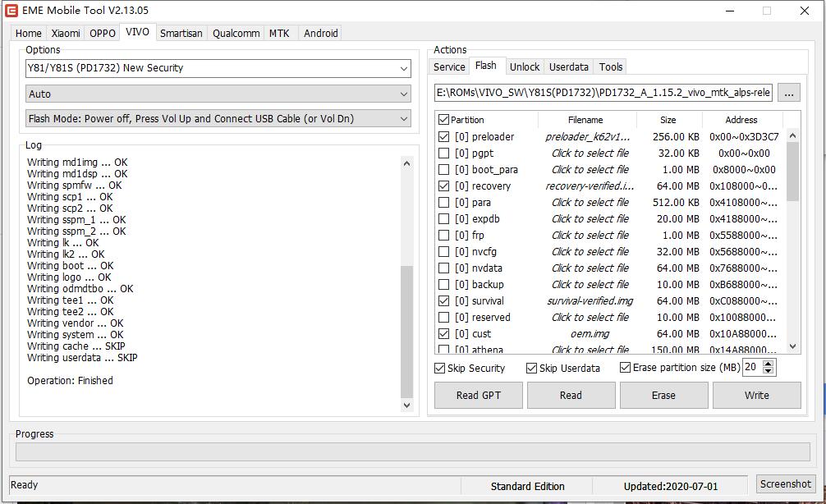Viewport: 826px width, 504px height.
Task: Uncheck the recovery partition checkbox
Action: pyautogui.click(x=443, y=186)
